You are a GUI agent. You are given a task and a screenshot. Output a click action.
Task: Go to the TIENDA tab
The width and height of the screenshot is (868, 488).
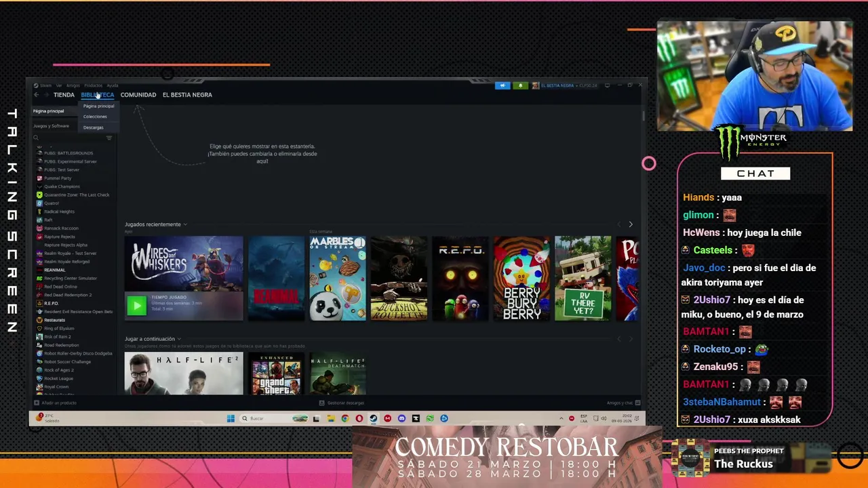[x=64, y=95]
